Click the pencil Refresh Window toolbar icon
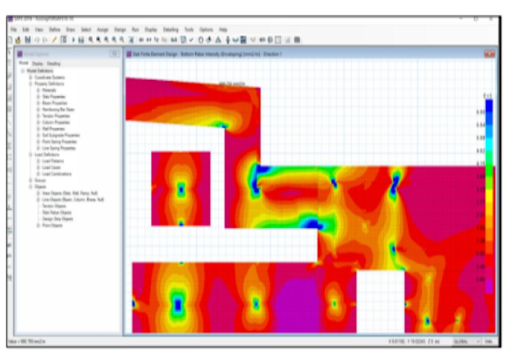The height and width of the screenshot is (360, 512). click(54, 40)
